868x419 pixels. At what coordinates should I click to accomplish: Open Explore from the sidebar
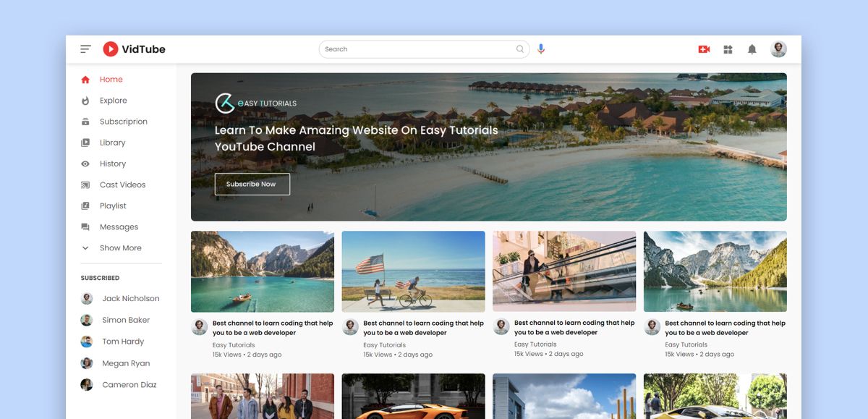(113, 101)
